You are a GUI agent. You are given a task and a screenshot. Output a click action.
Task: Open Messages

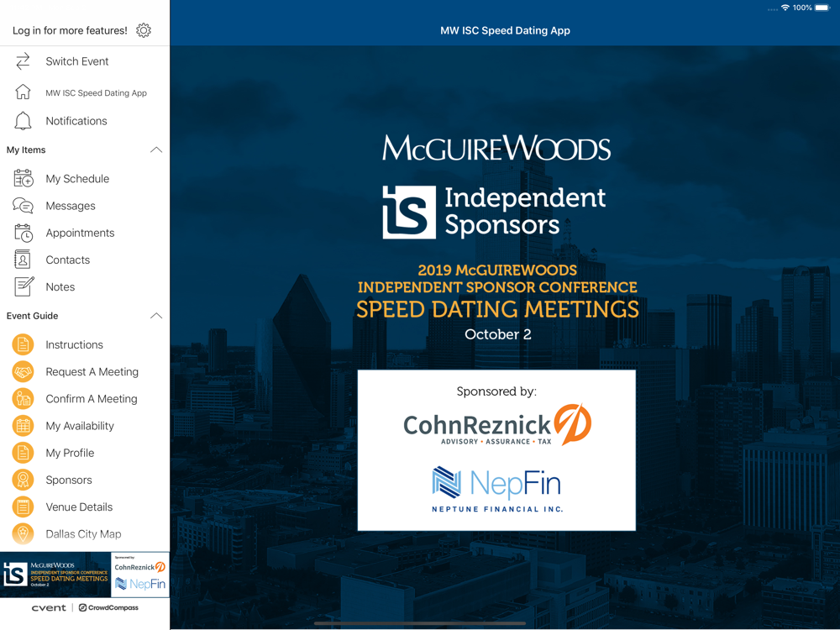click(x=85, y=206)
